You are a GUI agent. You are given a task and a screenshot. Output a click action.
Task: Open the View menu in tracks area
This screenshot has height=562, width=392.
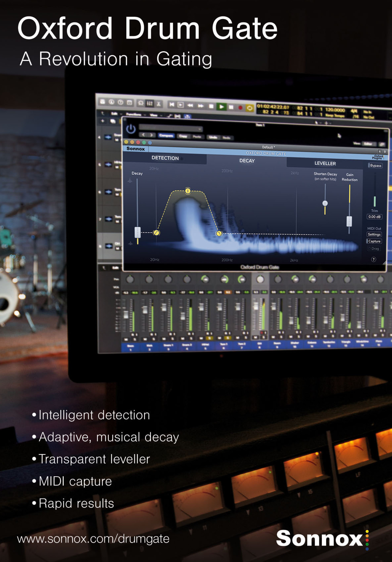point(154,115)
